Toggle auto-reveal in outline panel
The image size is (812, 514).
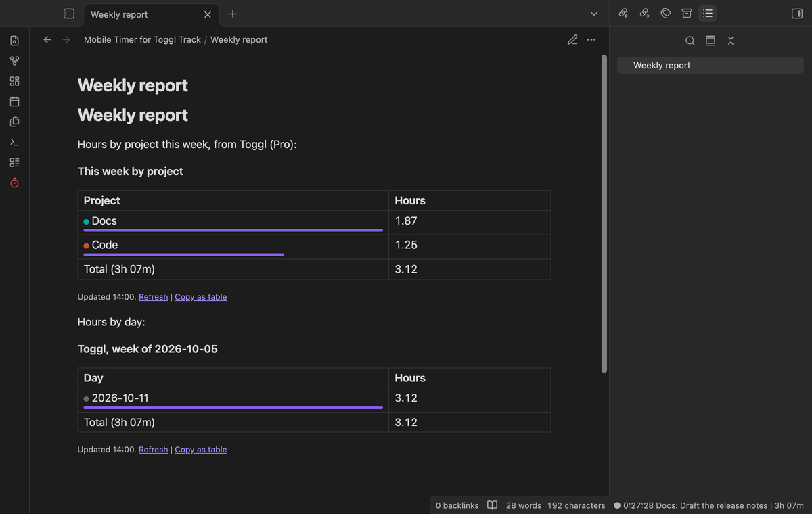click(x=710, y=41)
